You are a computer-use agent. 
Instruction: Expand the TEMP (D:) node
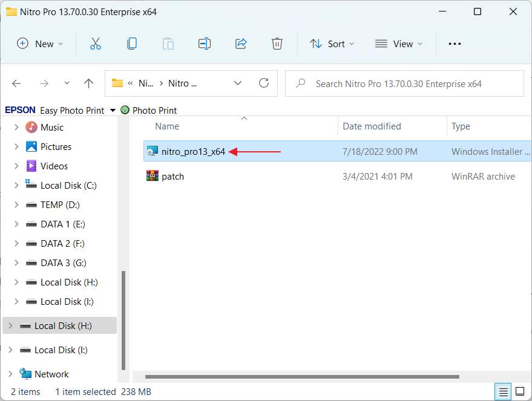point(16,205)
